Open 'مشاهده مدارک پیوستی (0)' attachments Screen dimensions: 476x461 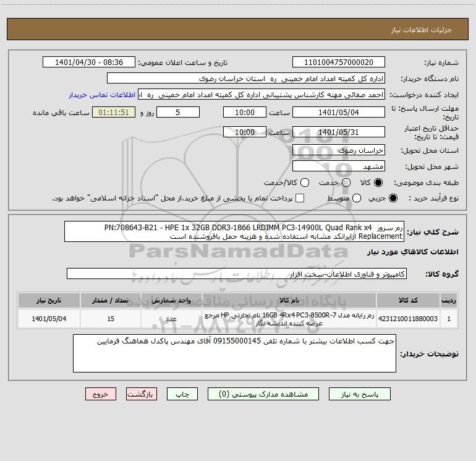coord(263,394)
